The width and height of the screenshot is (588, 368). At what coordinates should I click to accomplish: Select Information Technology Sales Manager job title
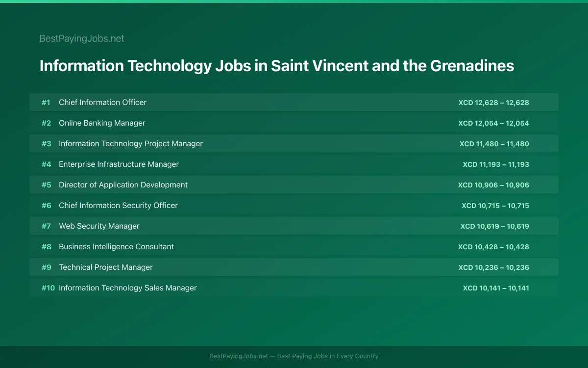(x=128, y=288)
